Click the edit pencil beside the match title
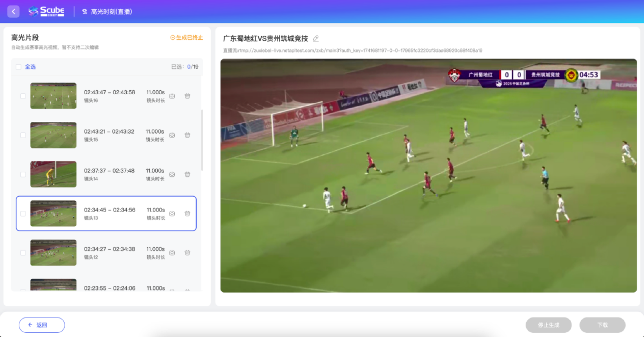 [x=316, y=38]
